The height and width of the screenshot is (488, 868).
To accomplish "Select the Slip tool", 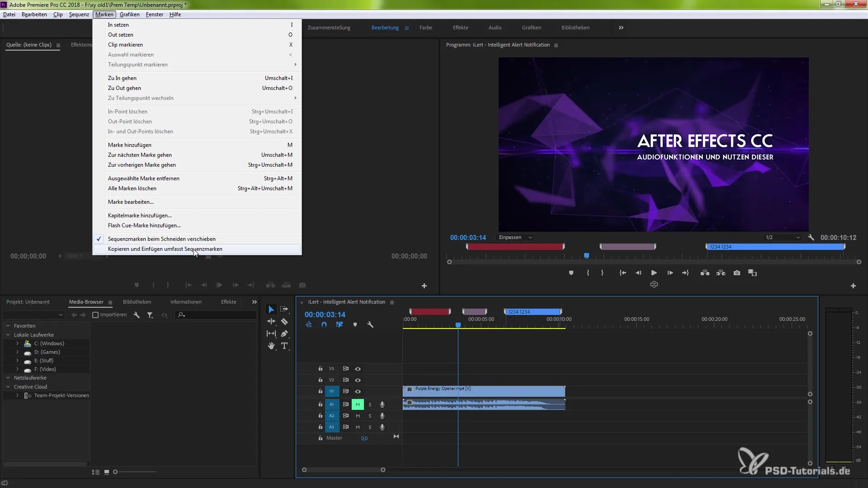I will click(x=271, y=334).
